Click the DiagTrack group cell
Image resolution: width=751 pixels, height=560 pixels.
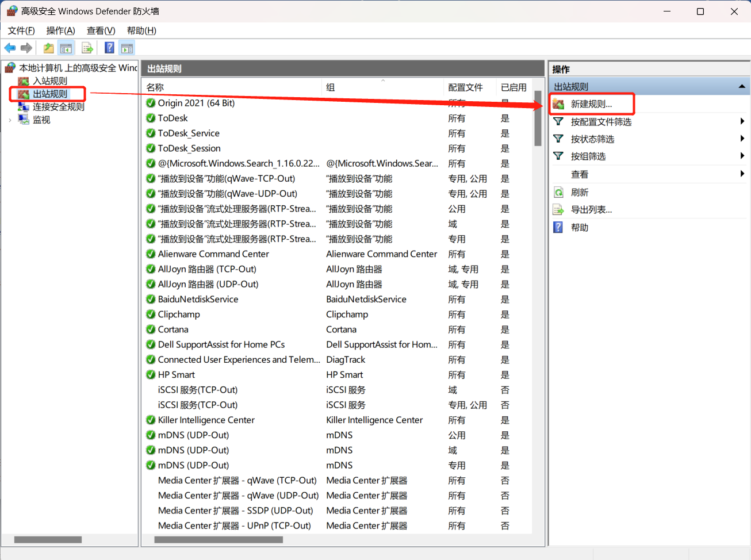coord(346,359)
